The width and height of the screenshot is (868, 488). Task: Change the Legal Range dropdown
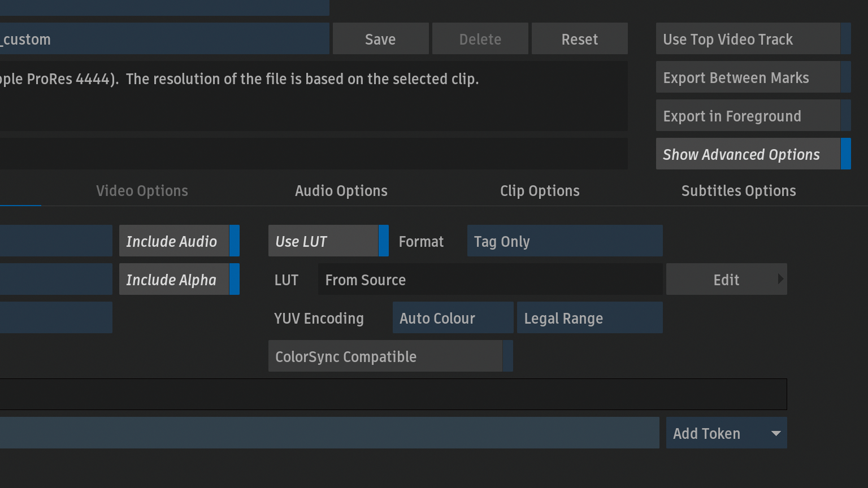tap(589, 318)
